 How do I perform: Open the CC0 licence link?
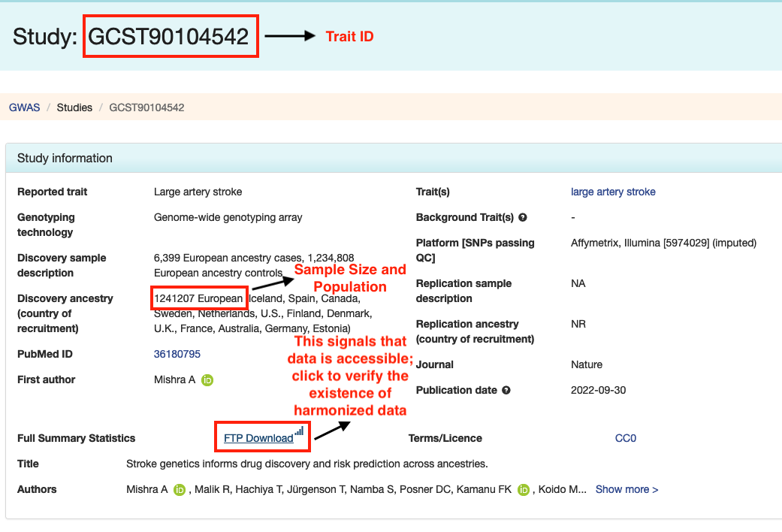click(x=625, y=438)
